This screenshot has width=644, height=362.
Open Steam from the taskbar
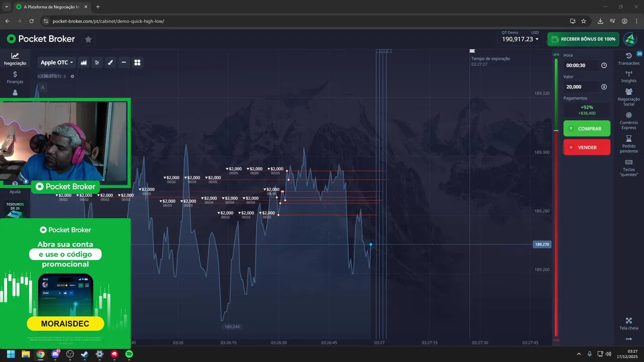pos(85,354)
